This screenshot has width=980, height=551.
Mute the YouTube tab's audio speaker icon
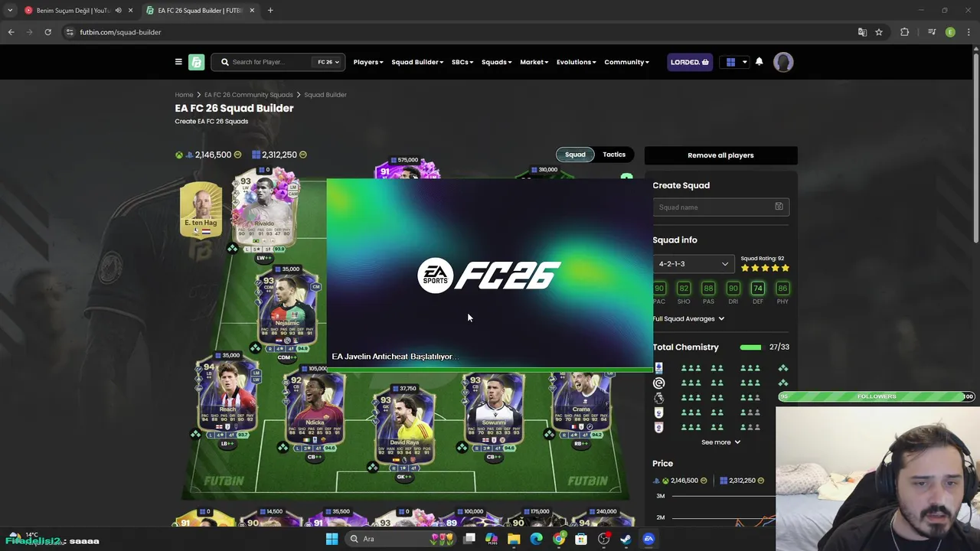coord(118,11)
